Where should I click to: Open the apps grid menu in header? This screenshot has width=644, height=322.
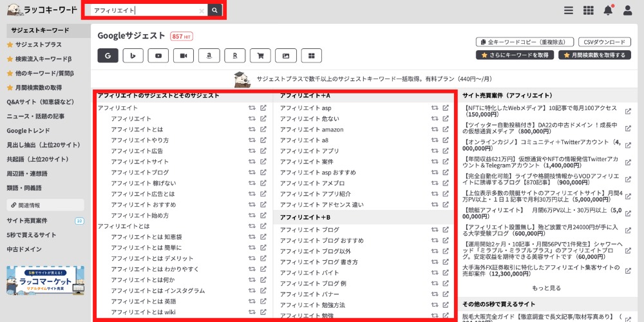pos(588,10)
